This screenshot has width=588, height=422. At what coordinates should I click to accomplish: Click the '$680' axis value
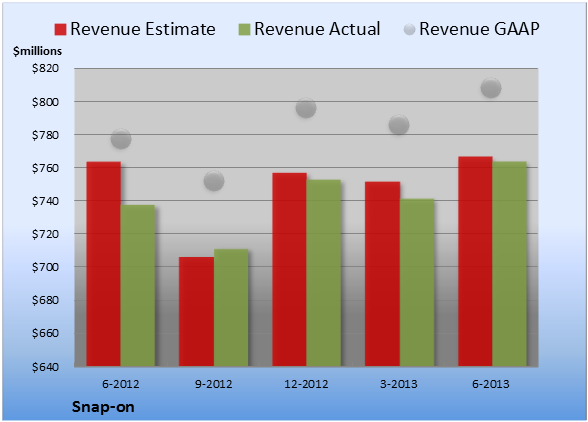(45, 300)
